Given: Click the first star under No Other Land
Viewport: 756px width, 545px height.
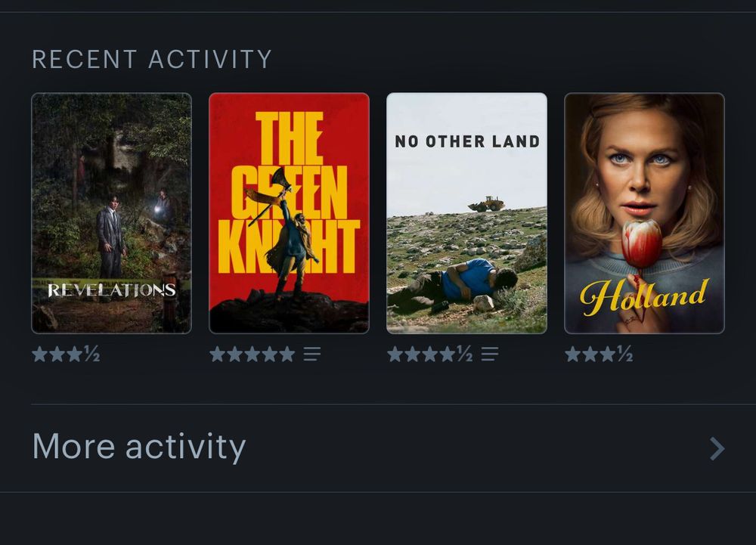Looking at the screenshot, I should click(395, 355).
